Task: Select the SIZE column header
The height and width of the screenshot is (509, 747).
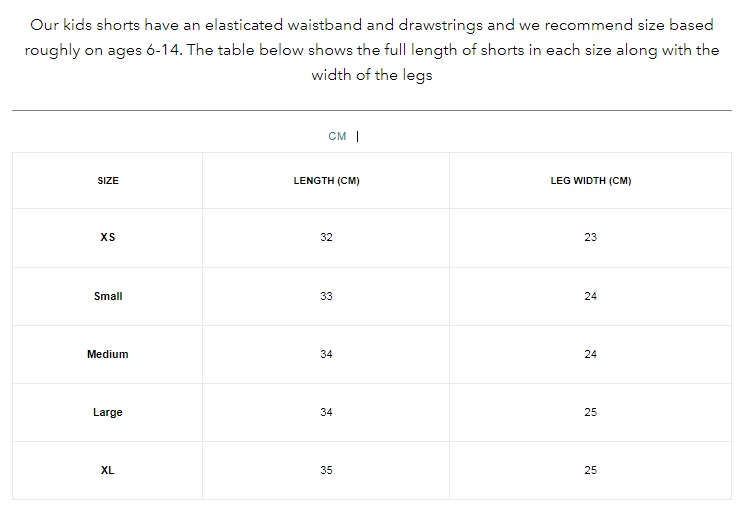Action: point(108,181)
